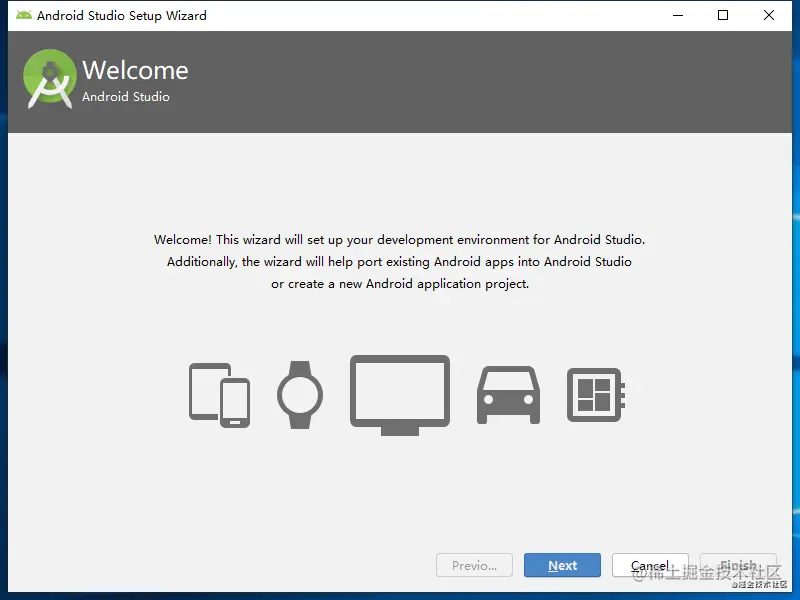The width and height of the screenshot is (800, 600).
Task: Click the disabled Finish button
Action: coord(738,565)
